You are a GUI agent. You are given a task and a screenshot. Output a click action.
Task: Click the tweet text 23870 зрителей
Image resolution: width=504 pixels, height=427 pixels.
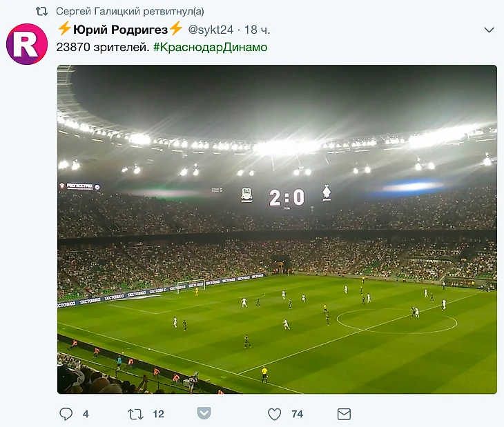103,48
